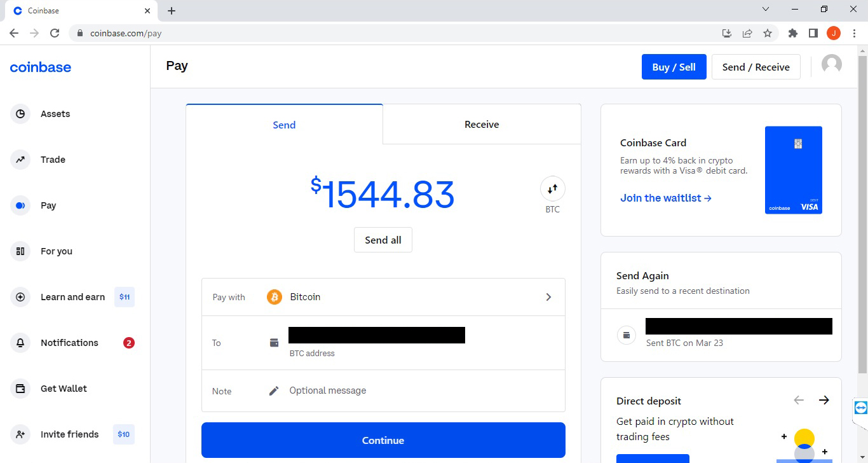Click the $11 Learn and earn badge
This screenshot has width=868, height=463.
125,297
